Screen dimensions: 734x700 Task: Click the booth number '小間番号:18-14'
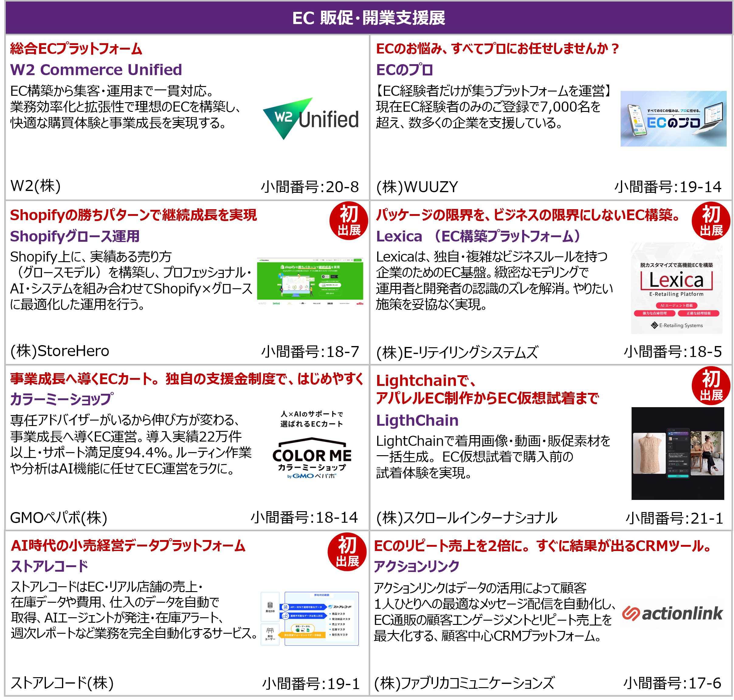pos(304,518)
